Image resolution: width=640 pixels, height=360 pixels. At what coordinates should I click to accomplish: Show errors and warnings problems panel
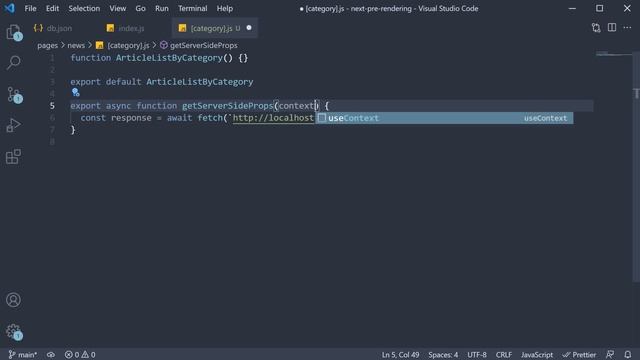(x=80, y=355)
